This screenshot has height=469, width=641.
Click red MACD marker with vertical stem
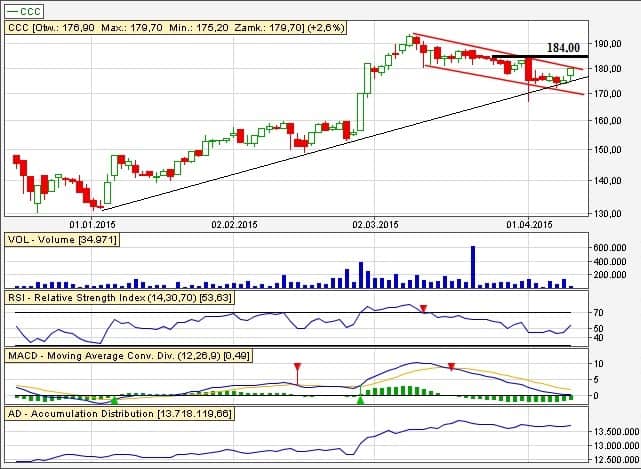pyautogui.click(x=297, y=368)
